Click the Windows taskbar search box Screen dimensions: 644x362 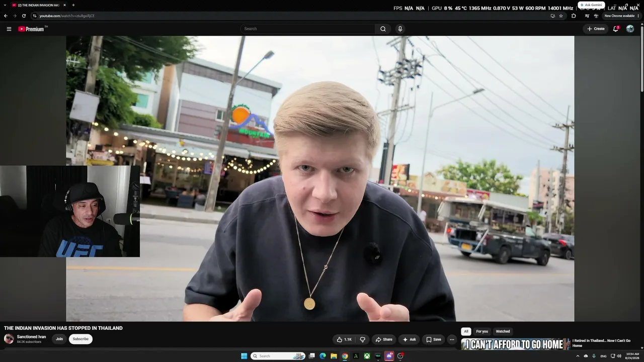coord(278,356)
